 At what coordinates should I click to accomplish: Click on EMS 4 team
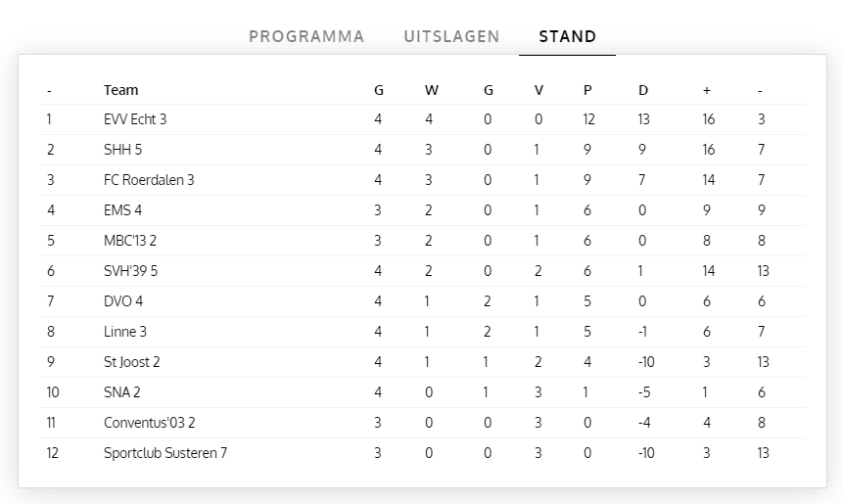[x=123, y=210]
